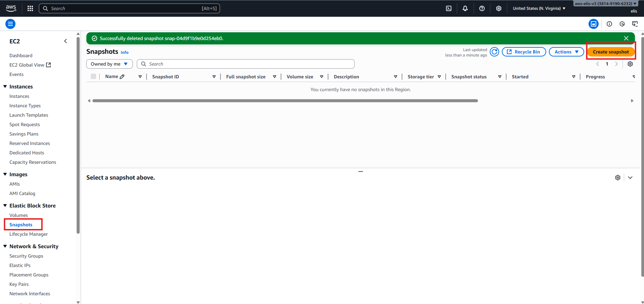This screenshot has width=644, height=304.
Task: Collapse the Elastic Block Store section
Action: pos(5,205)
